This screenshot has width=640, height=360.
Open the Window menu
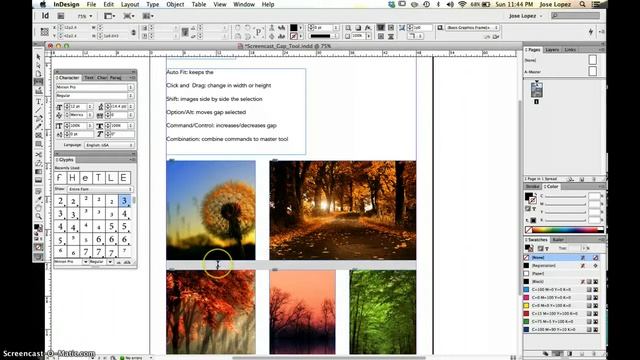244,4
